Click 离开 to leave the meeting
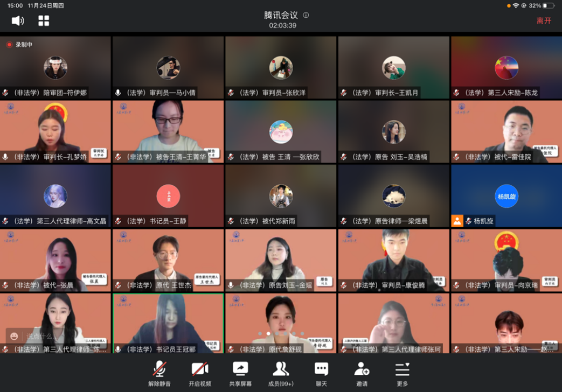The height and width of the screenshot is (392, 562). click(544, 20)
